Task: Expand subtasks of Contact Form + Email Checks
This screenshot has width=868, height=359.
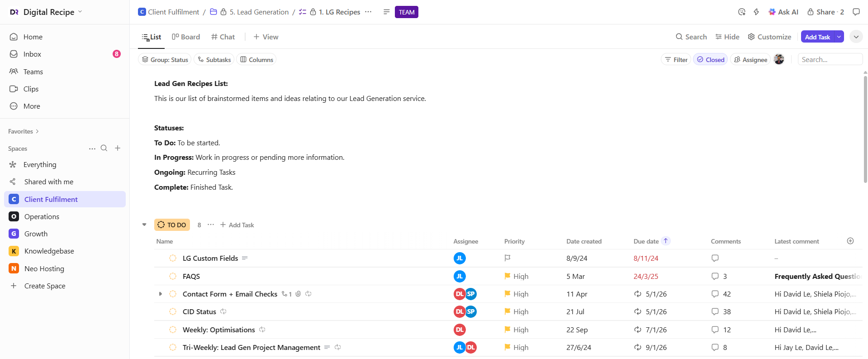Action: coord(160,294)
